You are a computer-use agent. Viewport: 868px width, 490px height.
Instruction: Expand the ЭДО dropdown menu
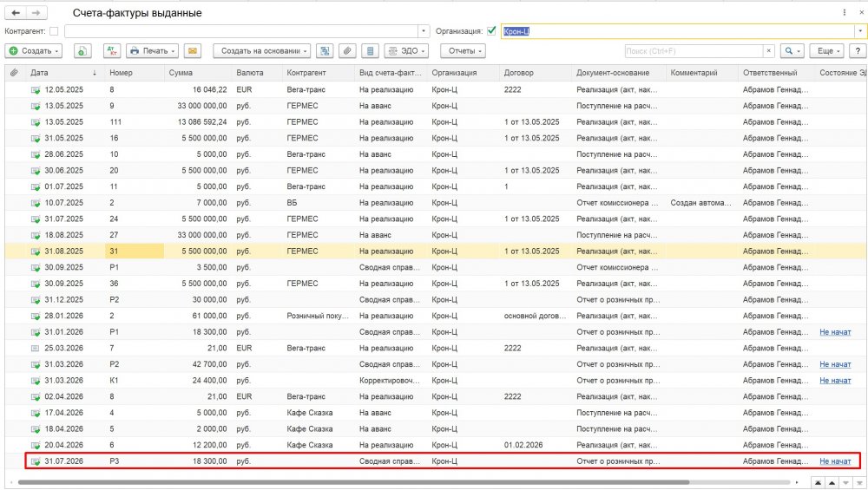point(406,51)
